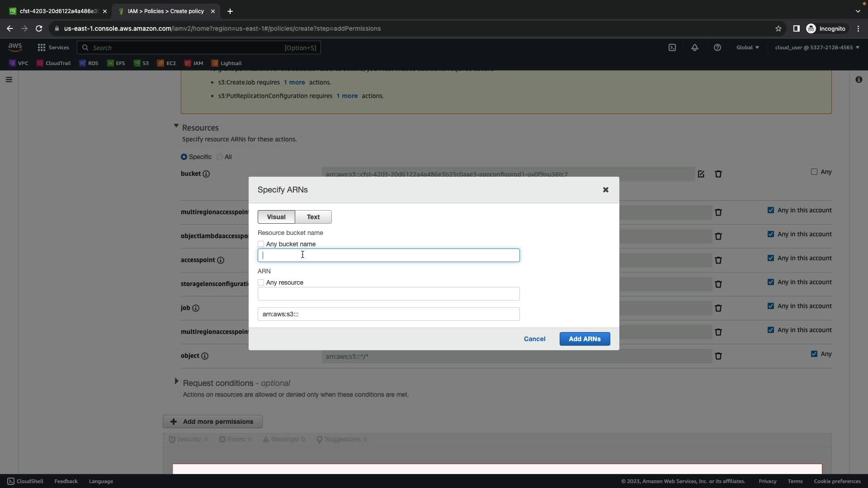
Task: Uncheck Any in this account for job
Action: point(771,306)
